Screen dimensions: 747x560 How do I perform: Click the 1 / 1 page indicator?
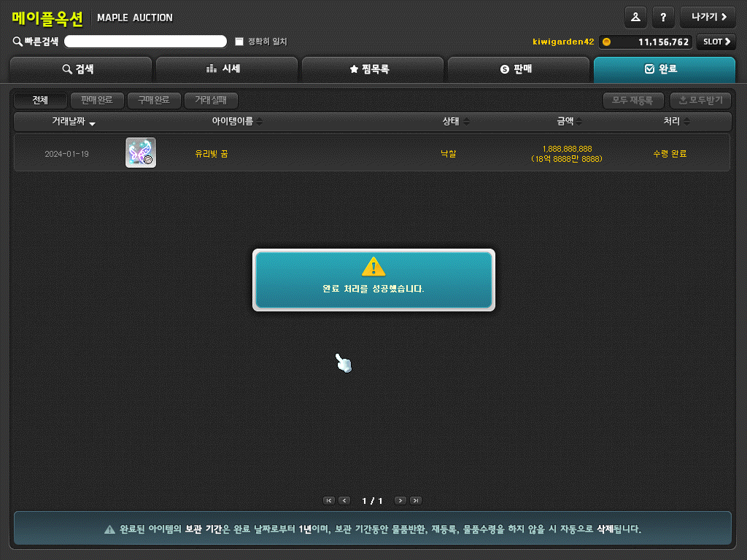372,501
